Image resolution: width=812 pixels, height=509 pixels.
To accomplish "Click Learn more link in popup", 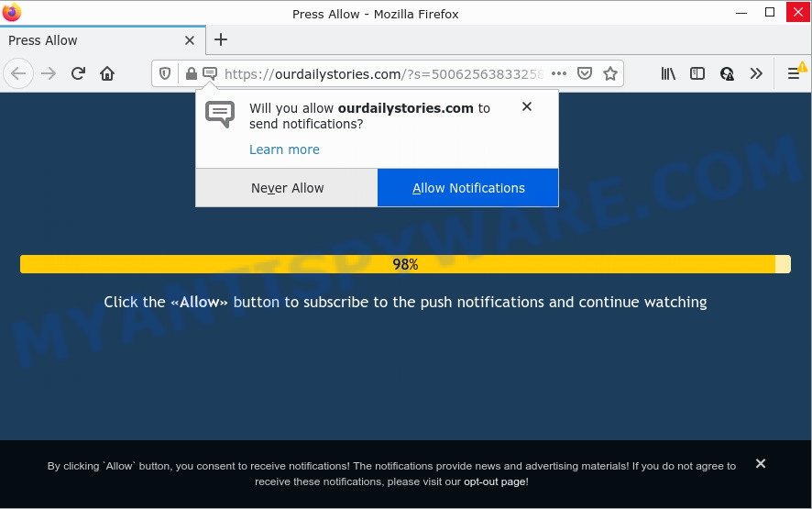I will click(284, 149).
